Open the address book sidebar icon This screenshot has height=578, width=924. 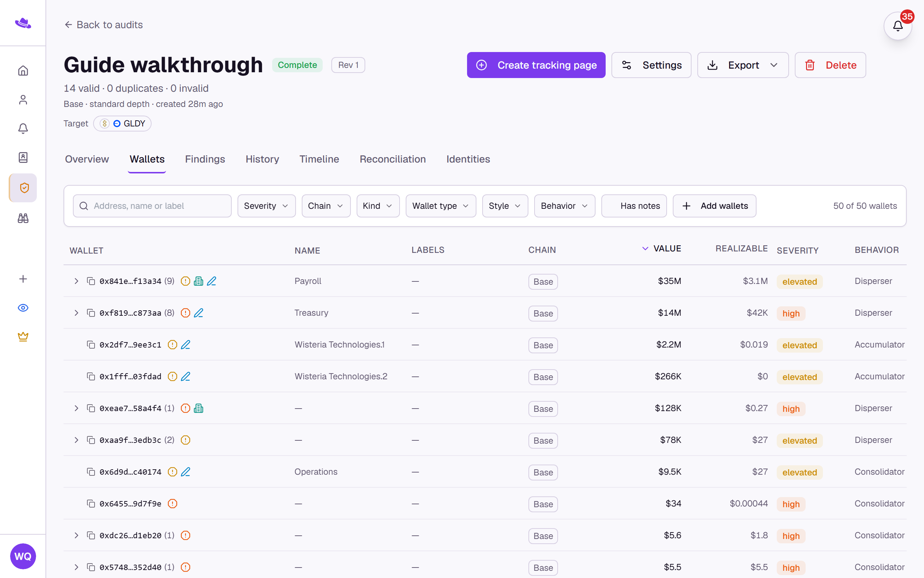click(x=23, y=158)
